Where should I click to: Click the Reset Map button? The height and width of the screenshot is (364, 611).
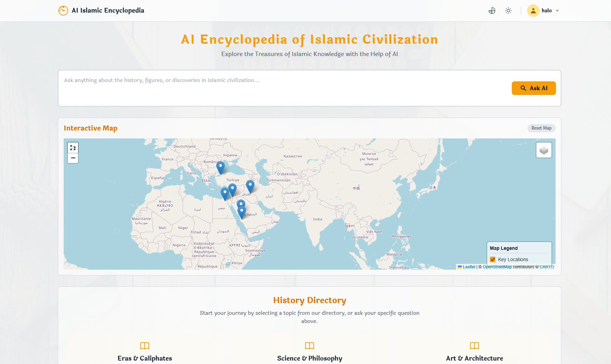pos(541,128)
